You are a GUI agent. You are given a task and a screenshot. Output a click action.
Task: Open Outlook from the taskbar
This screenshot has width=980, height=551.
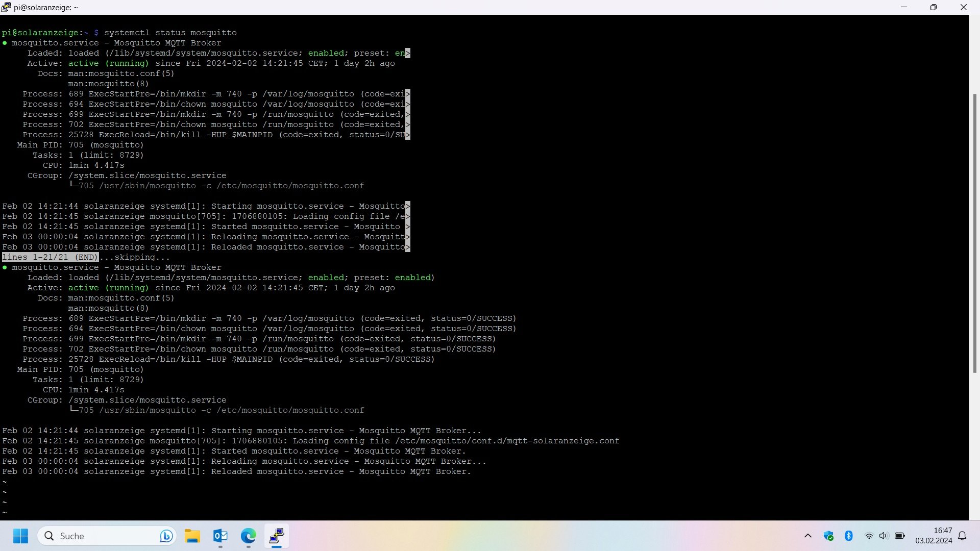(220, 536)
